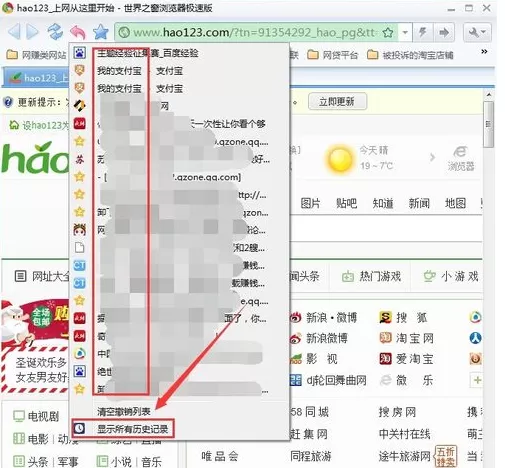Open the 被投诉的淘宝店铺 bookmark folder
Viewport: 505px width, 468px height.
coord(410,55)
